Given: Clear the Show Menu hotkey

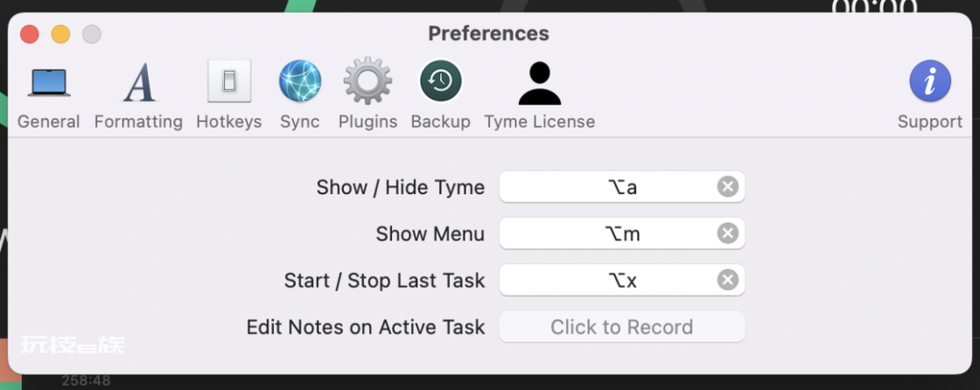Looking at the screenshot, I should [x=728, y=233].
